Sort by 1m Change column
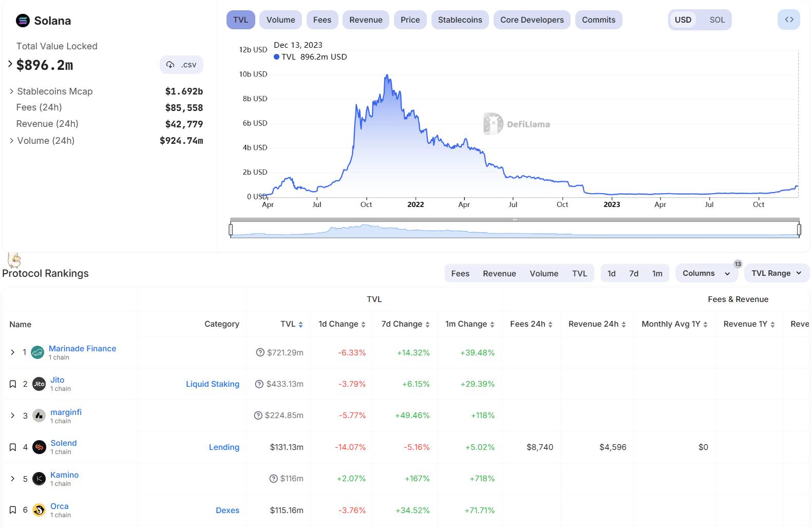The width and height of the screenshot is (812, 528). [x=492, y=324]
